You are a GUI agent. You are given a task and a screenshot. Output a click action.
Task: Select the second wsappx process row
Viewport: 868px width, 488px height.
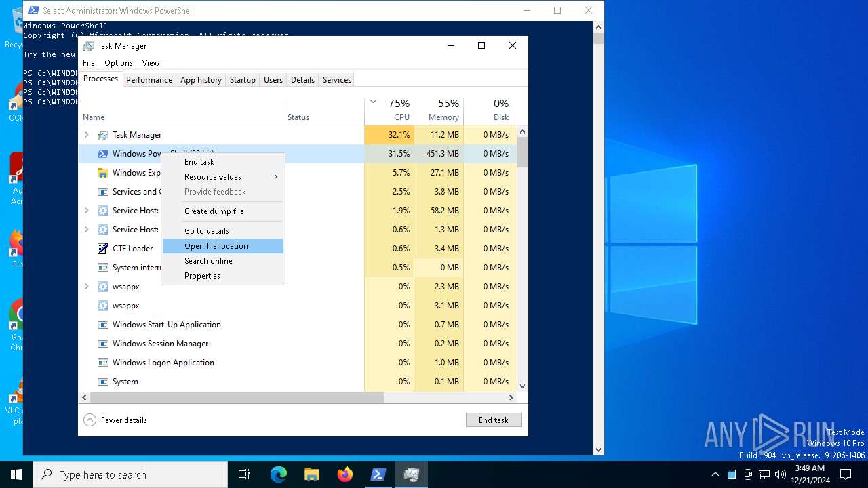[296, 306]
